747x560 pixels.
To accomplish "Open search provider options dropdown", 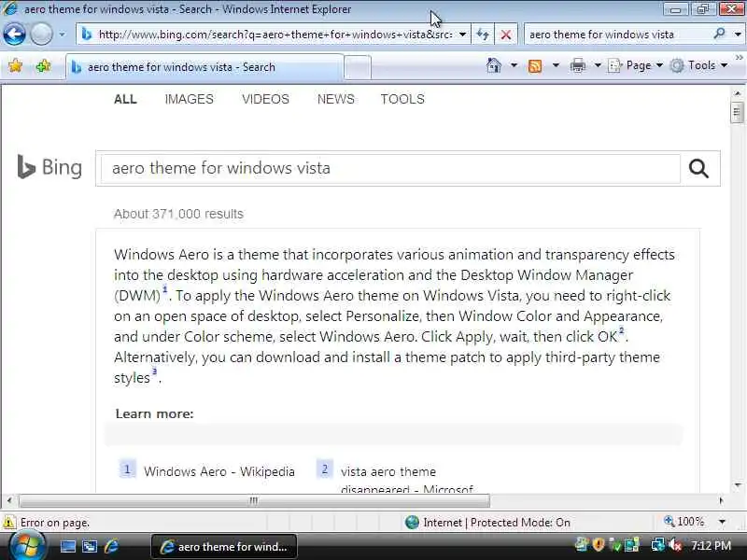I will coord(738,35).
